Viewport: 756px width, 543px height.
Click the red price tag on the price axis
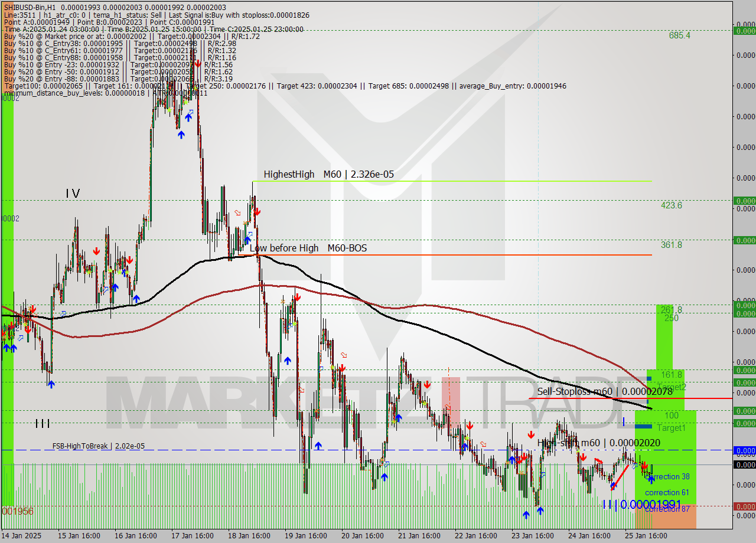click(x=744, y=506)
